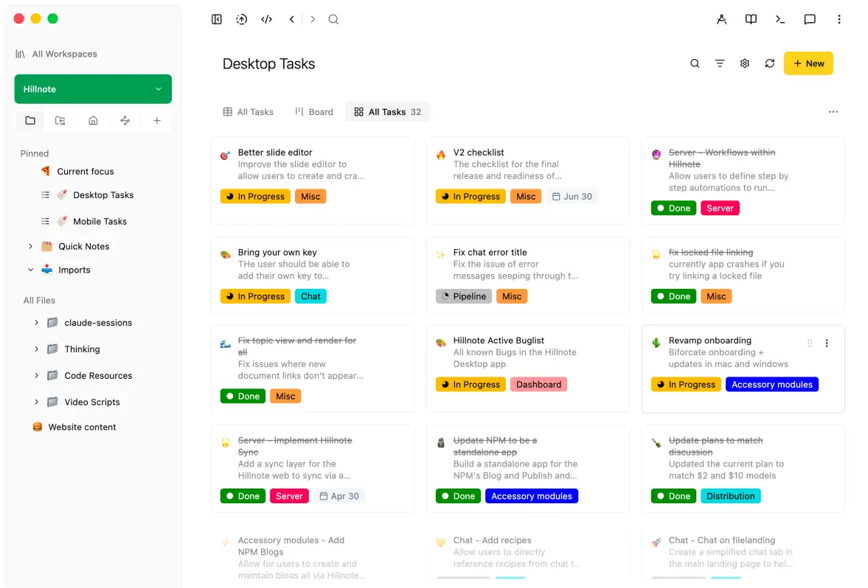The image size is (868, 588).
Task: Collapse the Imports section chevron
Action: coord(30,270)
